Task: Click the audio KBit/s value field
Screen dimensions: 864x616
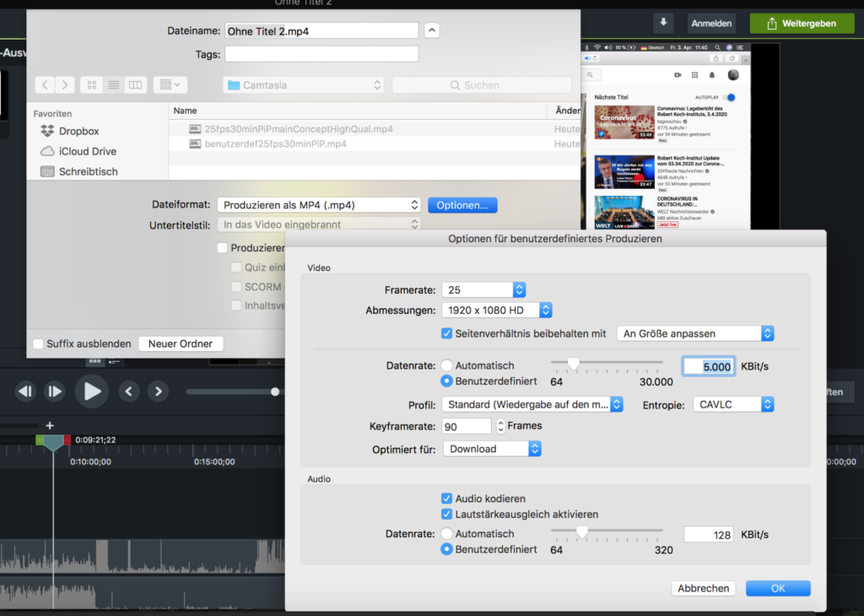Action: point(709,534)
